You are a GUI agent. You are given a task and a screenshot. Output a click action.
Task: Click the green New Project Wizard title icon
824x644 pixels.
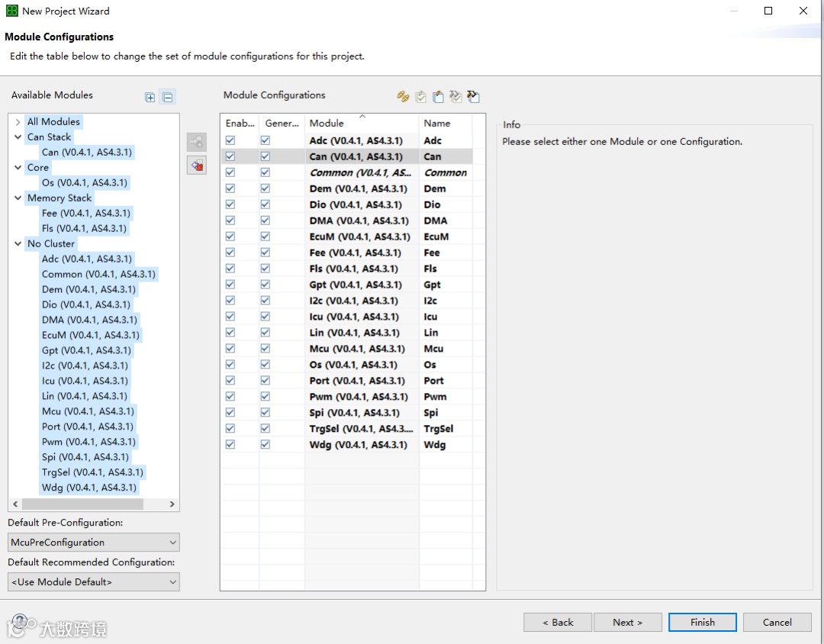point(11,11)
